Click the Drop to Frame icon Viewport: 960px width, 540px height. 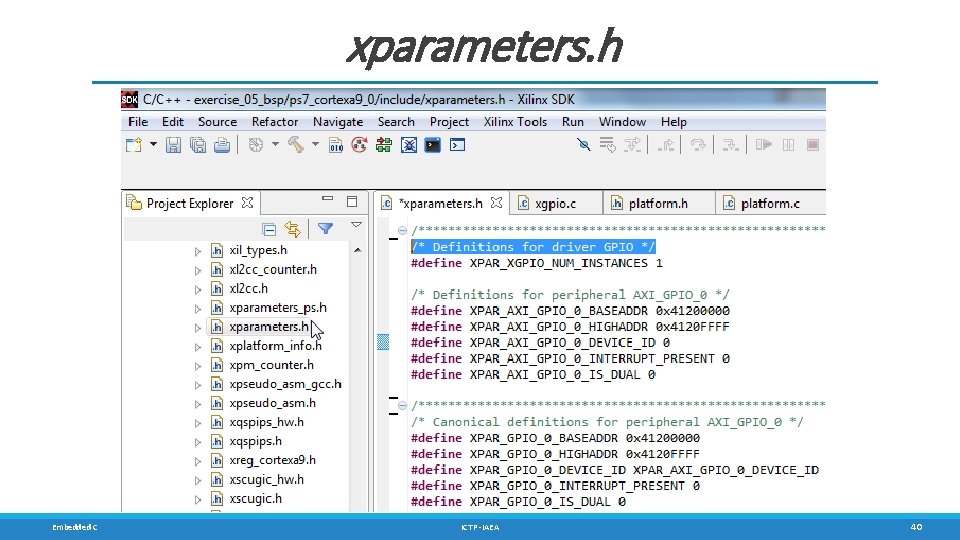[x=730, y=145]
